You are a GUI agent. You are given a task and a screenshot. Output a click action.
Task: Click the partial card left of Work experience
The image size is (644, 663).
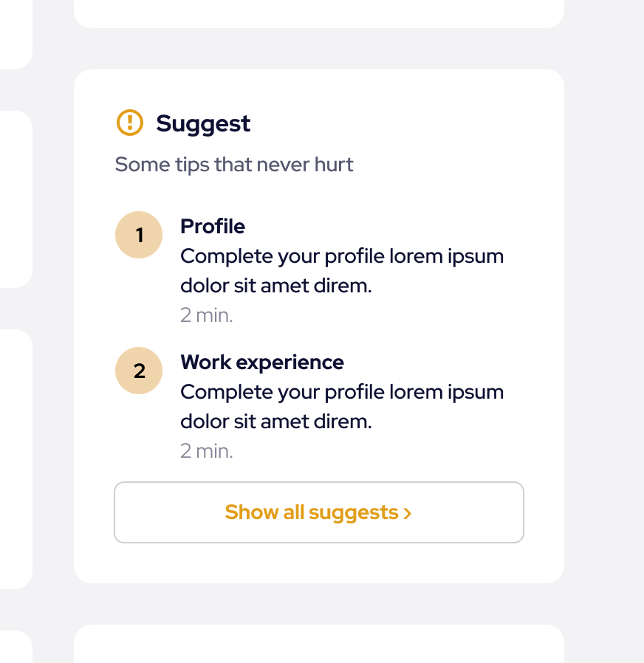click(15, 458)
